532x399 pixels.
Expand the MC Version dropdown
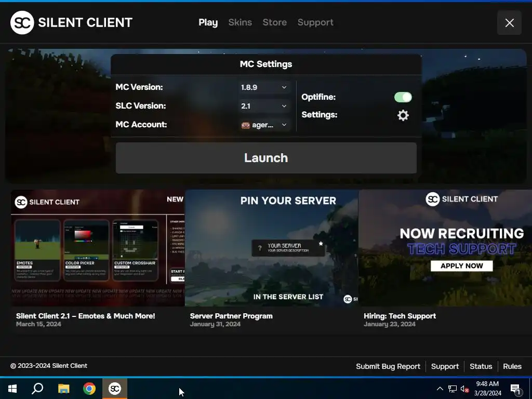pyautogui.click(x=263, y=87)
